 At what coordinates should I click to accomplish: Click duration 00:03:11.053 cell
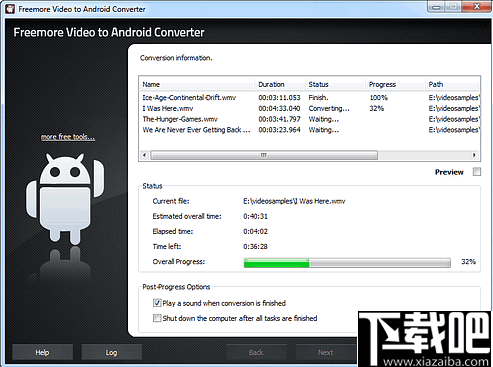coord(279,98)
